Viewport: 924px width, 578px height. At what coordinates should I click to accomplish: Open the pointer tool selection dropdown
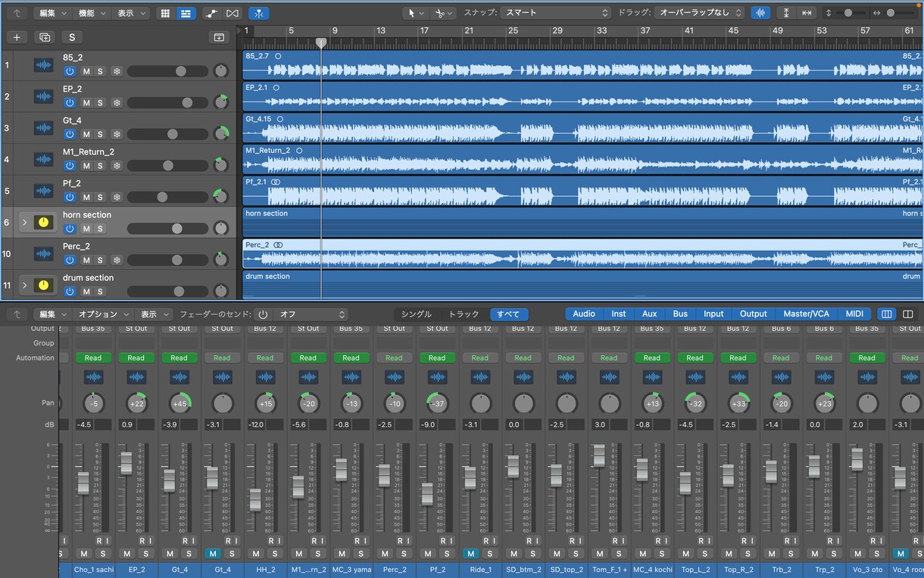click(417, 13)
